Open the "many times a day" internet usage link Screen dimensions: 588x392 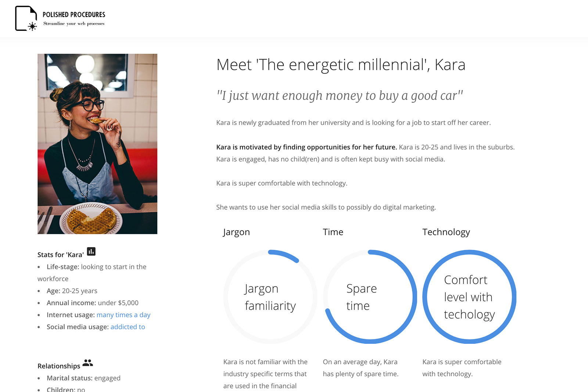tap(123, 315)
